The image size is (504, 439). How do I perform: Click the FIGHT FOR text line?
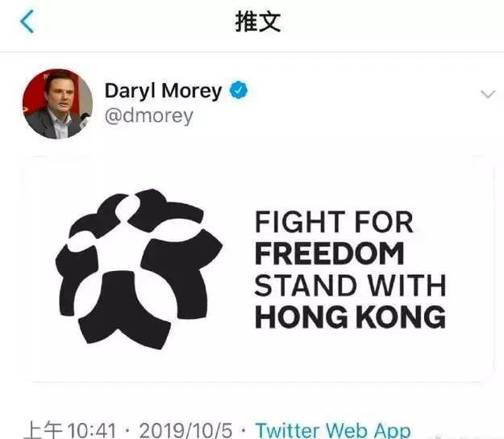pyautogui.click(x=334, y=222)
